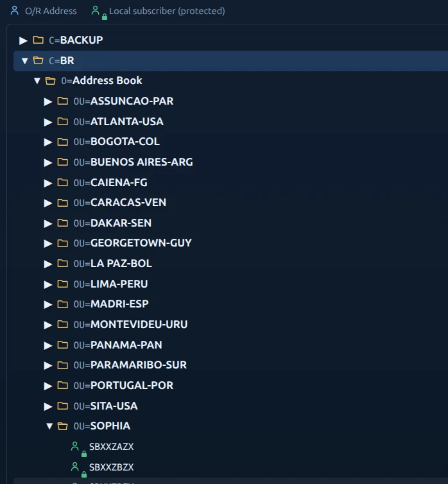Collapse the OU=SOPHIA node arrow

[49, 426]
